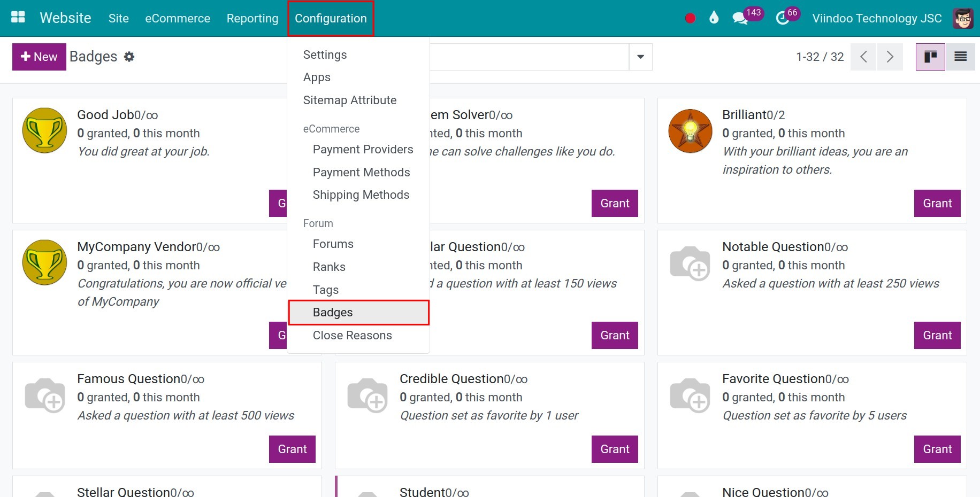Click the Notable Question badge title
This screenshot has height=497, width=980.
773,246
